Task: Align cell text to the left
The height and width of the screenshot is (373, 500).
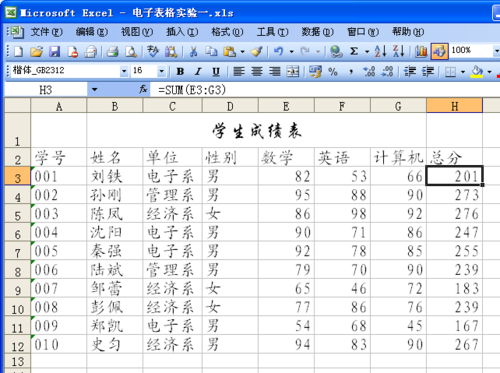Action: tap(239, 71)
